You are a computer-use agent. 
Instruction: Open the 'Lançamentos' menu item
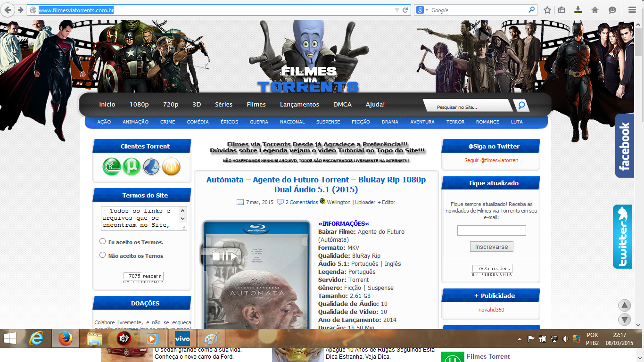pyautogui.click(x=299, y=105)
